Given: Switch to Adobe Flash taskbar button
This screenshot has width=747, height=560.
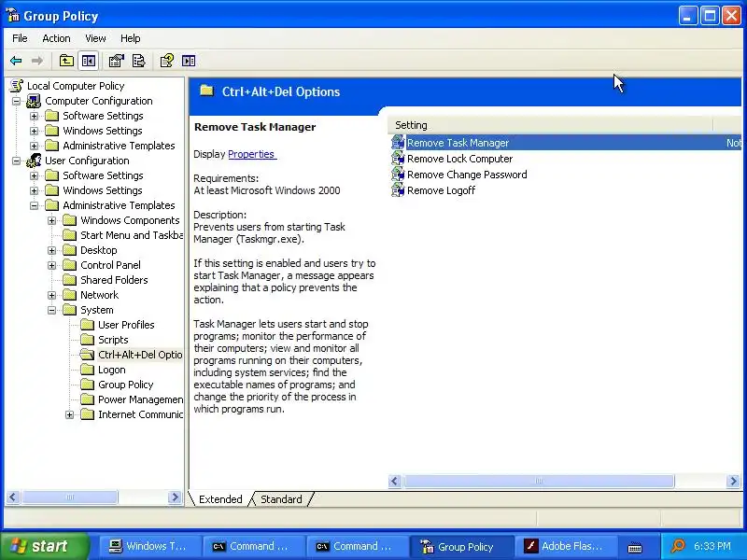Looking at the screenshot, I should (x=565, y=546).
